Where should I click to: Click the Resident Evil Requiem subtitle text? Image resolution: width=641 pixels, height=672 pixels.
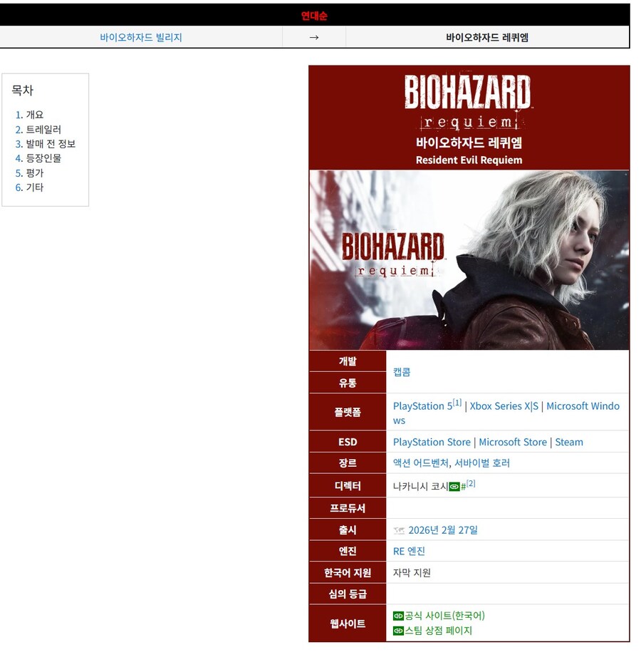click(469, 160)
